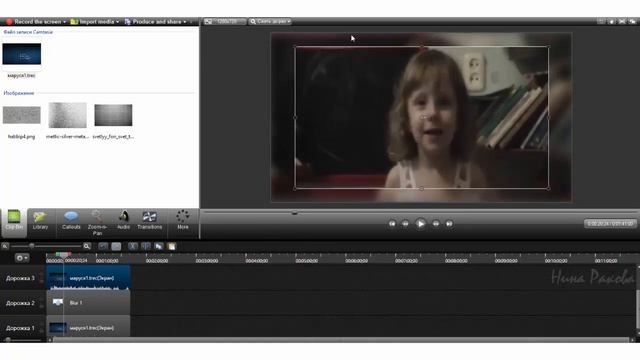
Task: Play the preview video
Action: point(420,224)
